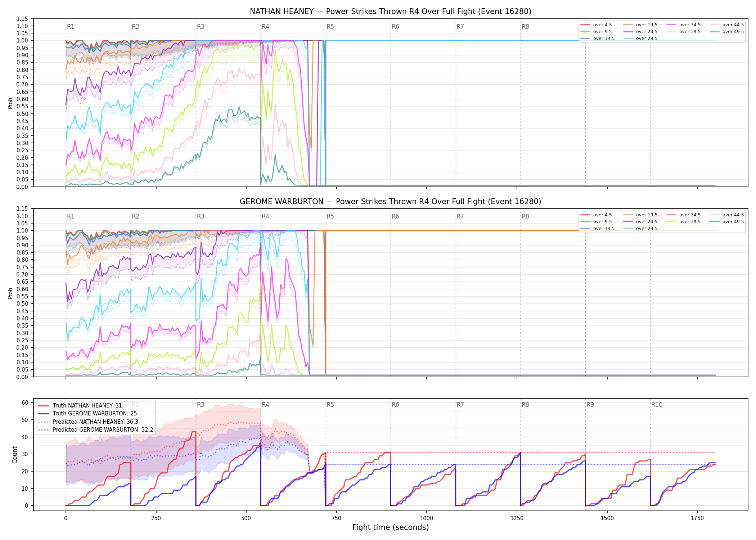Screen dimensions: 756x540
Task: Click the NATHAN HEANEY chart title
Action: (391, 12)
